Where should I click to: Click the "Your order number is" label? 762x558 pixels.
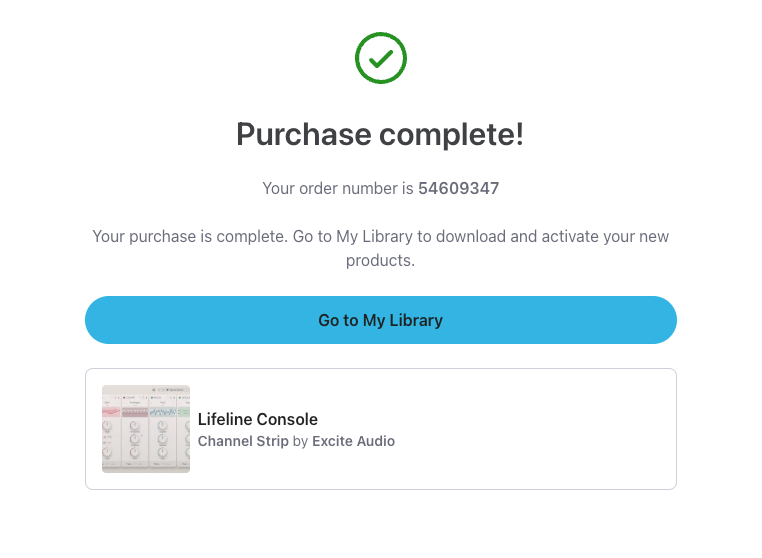tap(338, 188)
